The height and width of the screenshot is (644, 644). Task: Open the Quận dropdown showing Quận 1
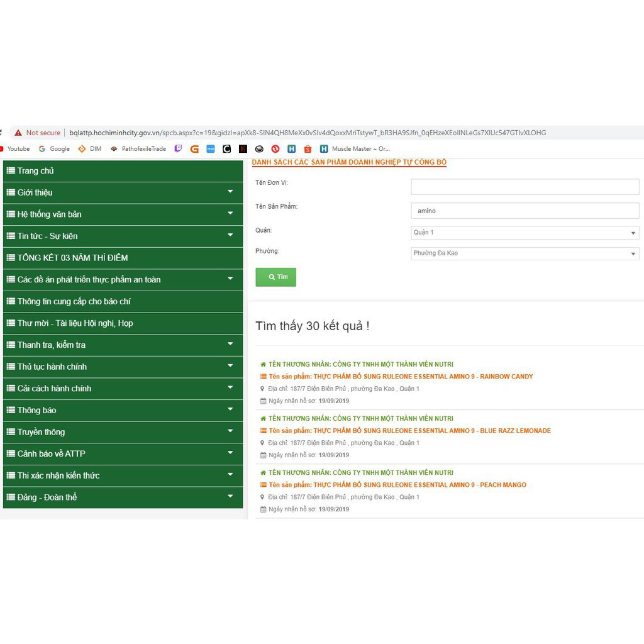click(x=525, y=233)
